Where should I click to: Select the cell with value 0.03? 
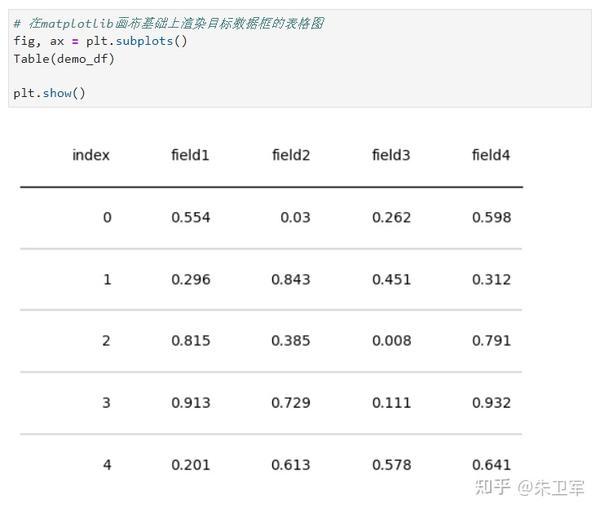tap(295, 217)
